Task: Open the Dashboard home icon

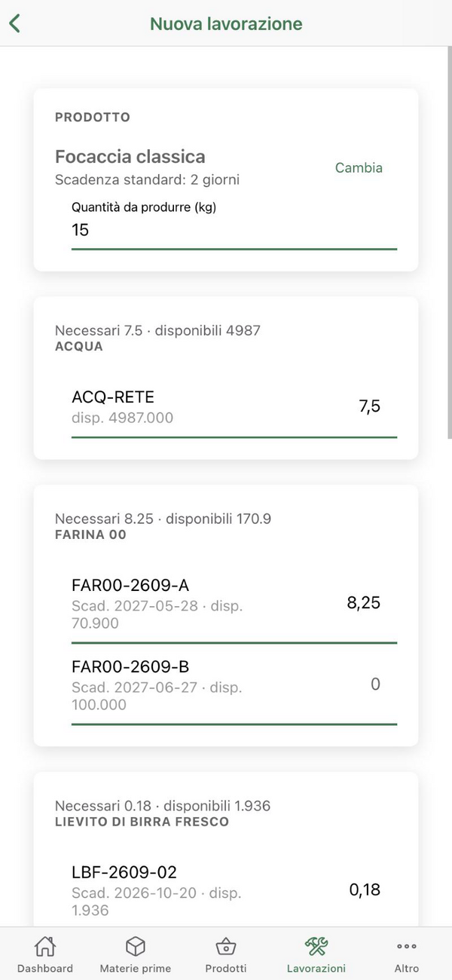Action: pyautogui.click(x=45, y=946)
